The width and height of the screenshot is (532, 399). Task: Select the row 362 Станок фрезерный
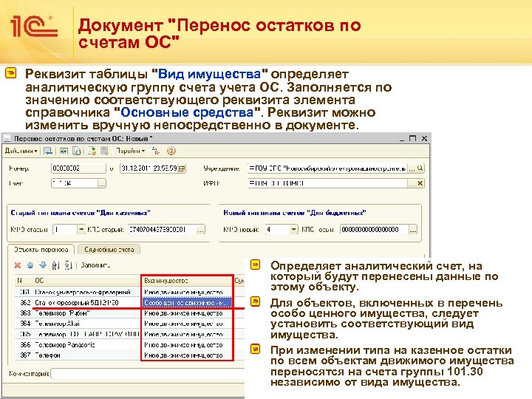(x=129, y=302)
